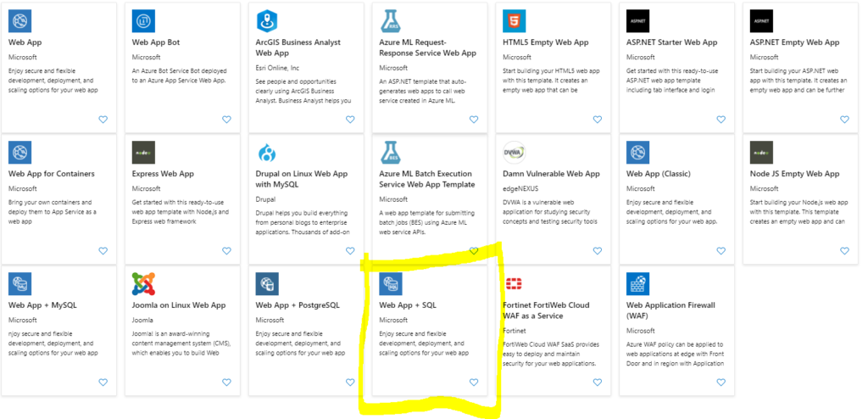Open Azure ML Batch Execution Service title
Viewport: 868px width, 419px height.
coord(427,179)
